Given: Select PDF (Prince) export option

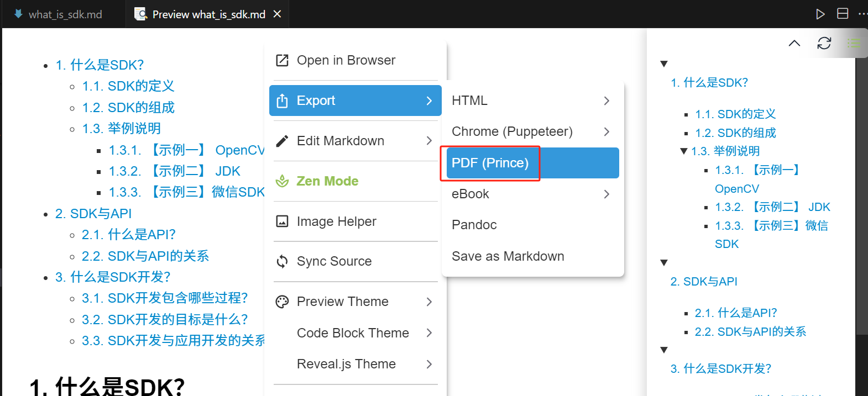Looking at the screenshot, I should point(490,163).
